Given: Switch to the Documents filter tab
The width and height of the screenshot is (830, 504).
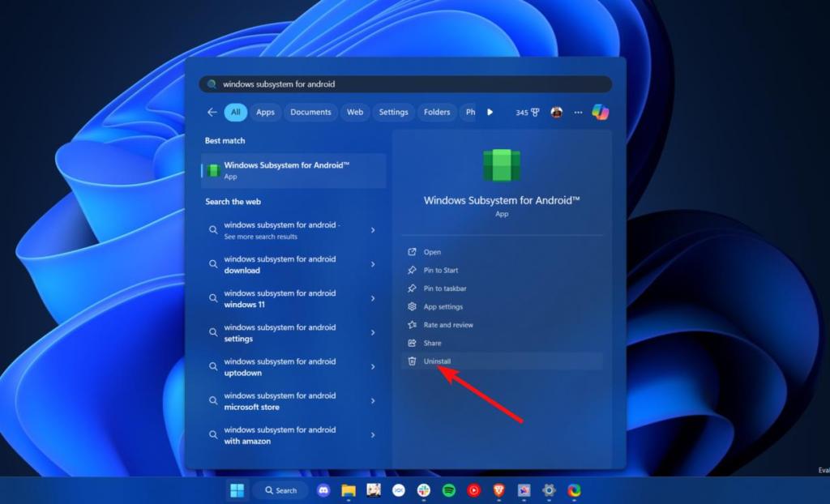Looking at the screenshot, I should coord(310,113).
